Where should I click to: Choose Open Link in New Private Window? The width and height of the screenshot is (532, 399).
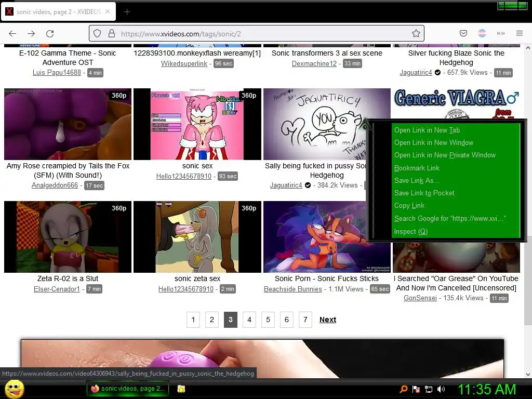click(x=445, y=155)
